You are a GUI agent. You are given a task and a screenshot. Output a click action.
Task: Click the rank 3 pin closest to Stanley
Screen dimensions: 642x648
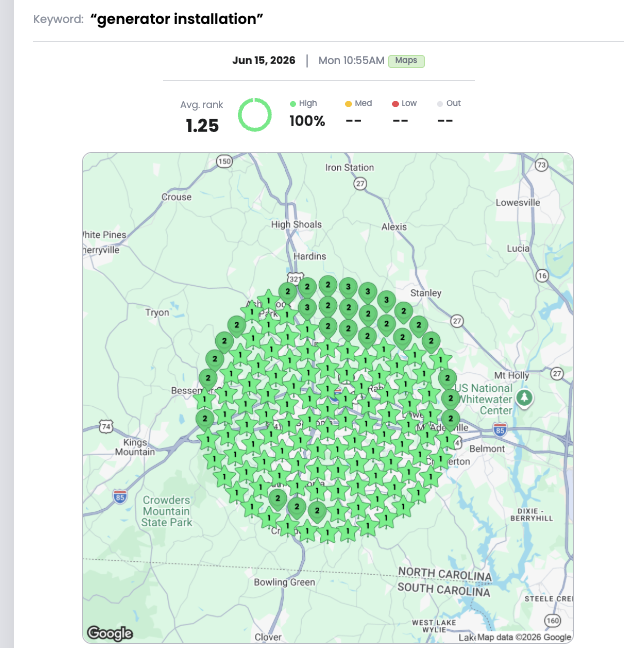coord(386,301)
